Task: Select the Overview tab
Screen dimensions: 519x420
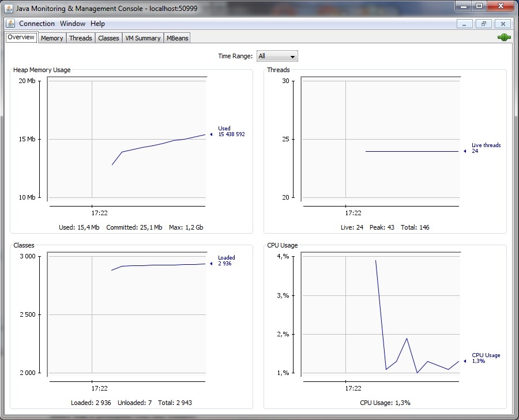Action: click(x=21, y=37)
